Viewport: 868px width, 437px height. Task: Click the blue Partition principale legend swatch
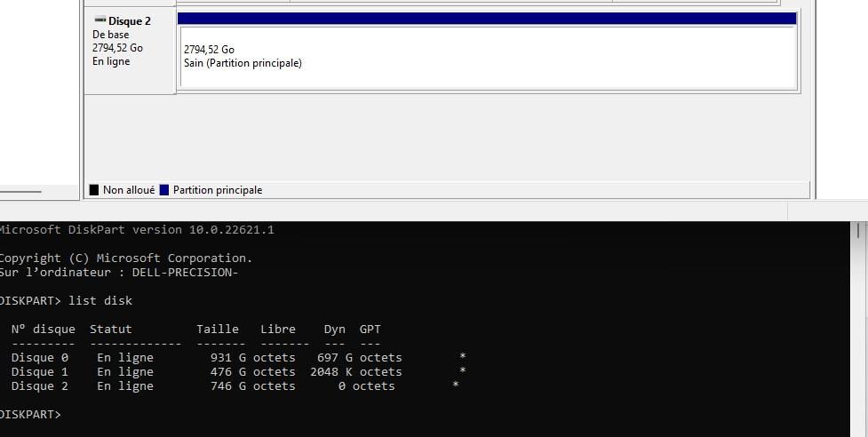[x=163, y=190]
